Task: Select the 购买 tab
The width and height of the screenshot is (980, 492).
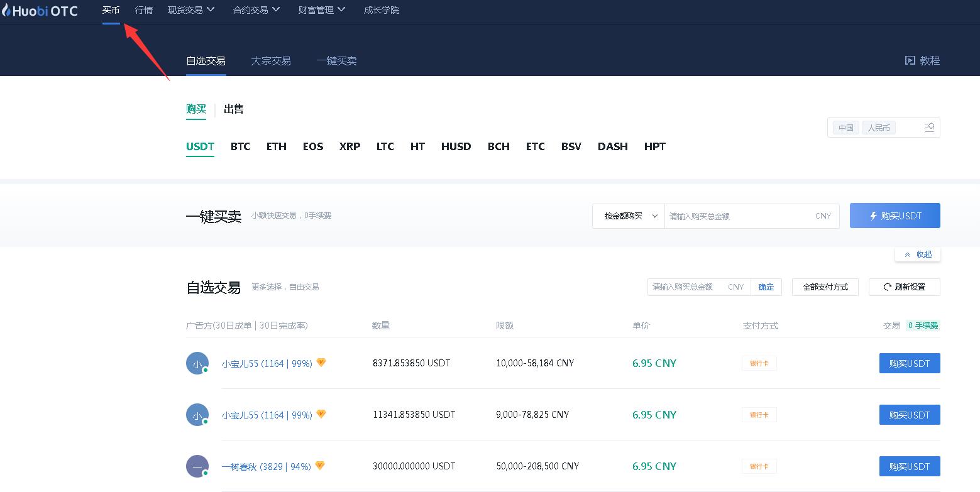Action: (196, 109)
